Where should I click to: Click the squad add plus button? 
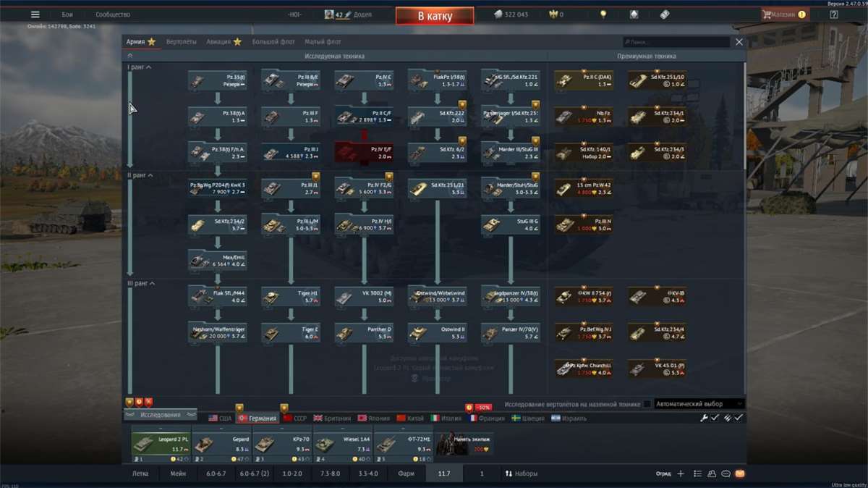point(680,474)
